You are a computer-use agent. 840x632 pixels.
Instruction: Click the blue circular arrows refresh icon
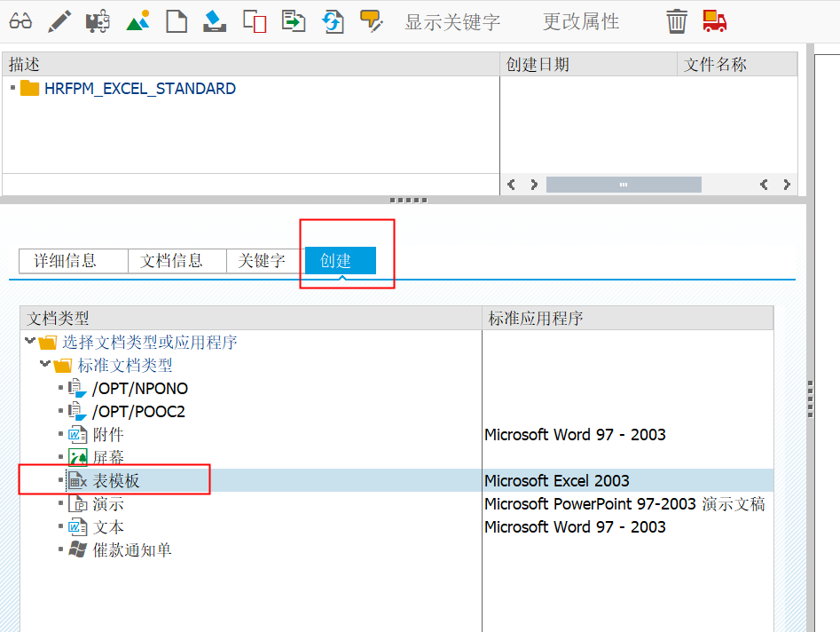(x=333, y=21)
